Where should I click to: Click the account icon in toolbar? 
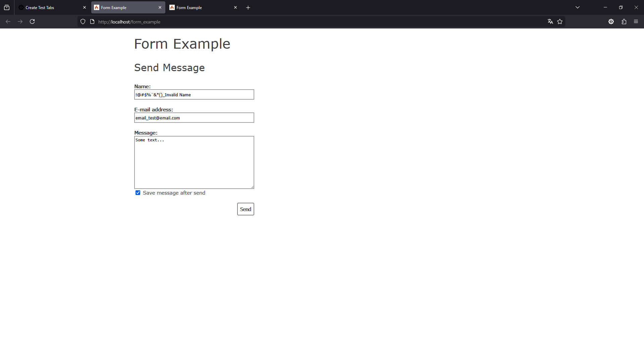(x=611, y=21)
